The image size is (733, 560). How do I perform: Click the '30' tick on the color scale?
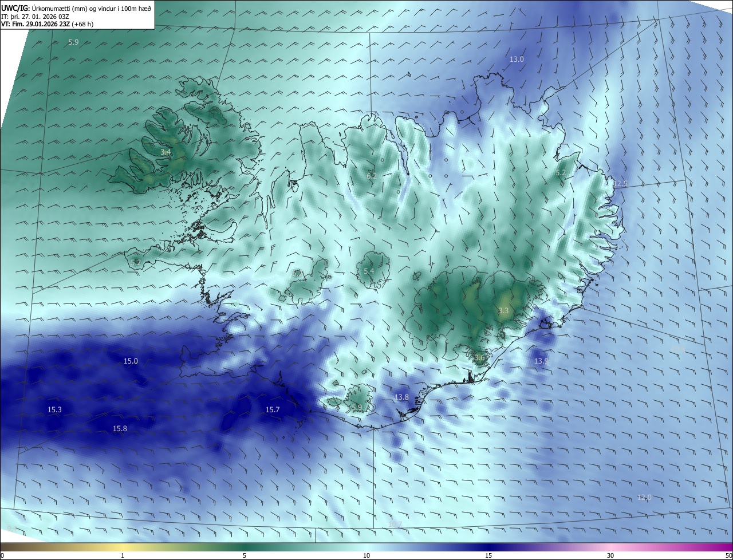point(610,555)
